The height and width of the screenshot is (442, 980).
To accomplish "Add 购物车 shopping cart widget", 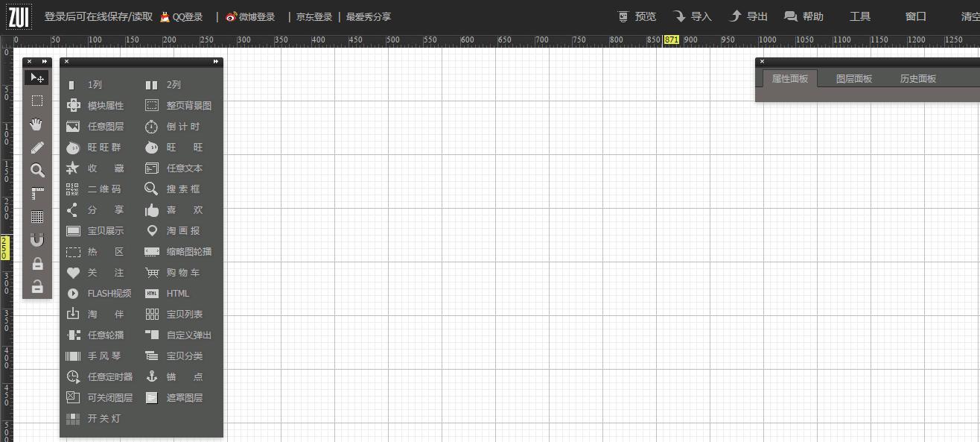I will (174, 273).
